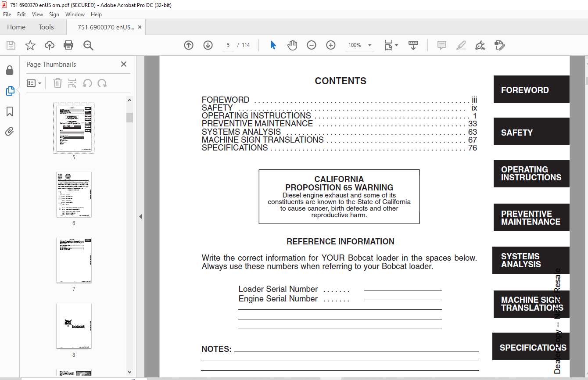Click the CONTENTS heading text
The image size is (588, 380).
click(x=341, y=81)
